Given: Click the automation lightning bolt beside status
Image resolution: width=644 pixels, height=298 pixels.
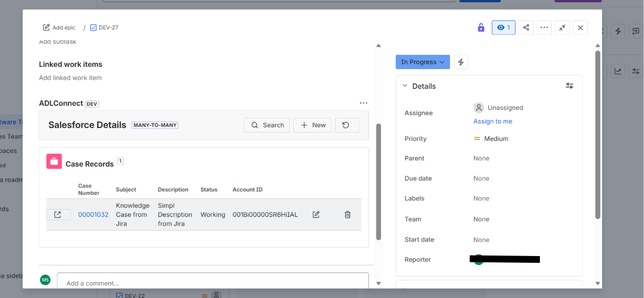Looking at the screenshot, I should pyautogui.click(x=461, y=62).
